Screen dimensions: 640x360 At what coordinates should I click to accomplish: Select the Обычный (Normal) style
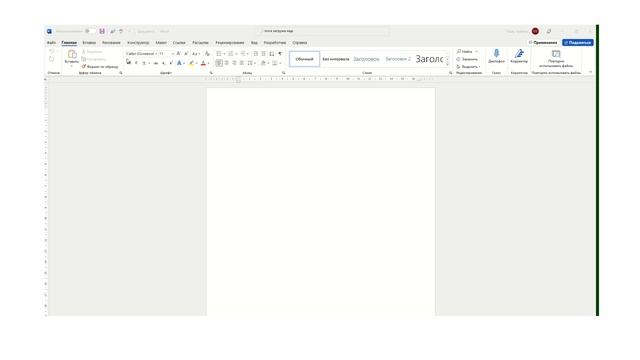[x=304, y=59]
